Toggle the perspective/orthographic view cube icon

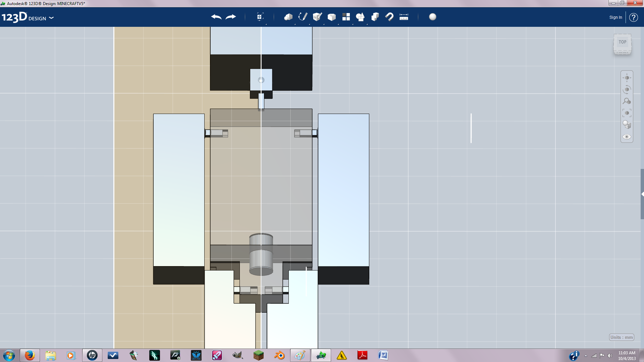(627, 125)
